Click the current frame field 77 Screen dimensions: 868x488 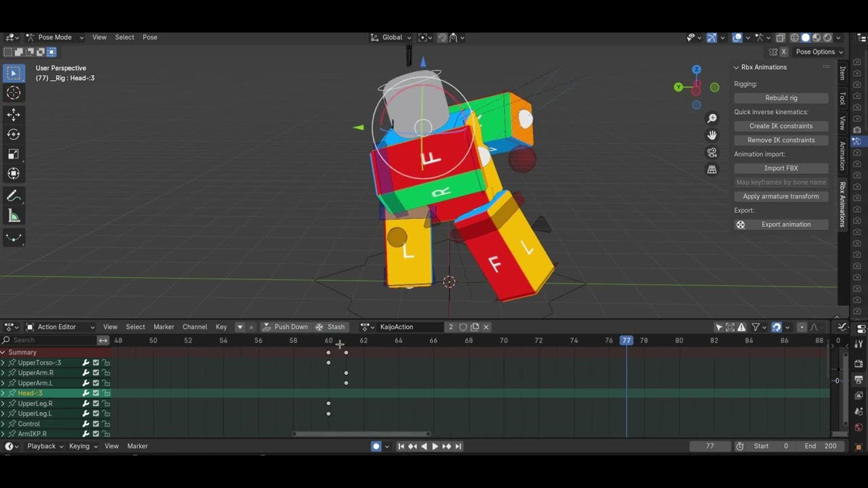[710, 446]
